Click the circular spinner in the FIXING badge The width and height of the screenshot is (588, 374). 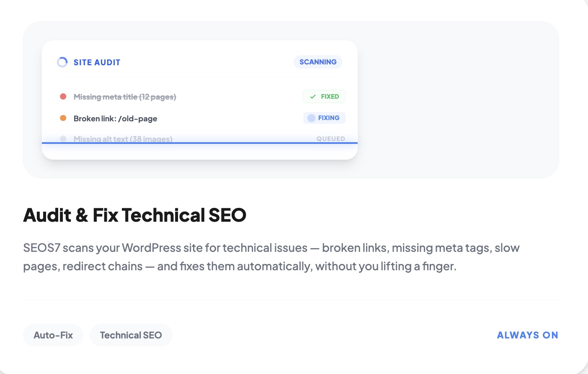point(311,118)
